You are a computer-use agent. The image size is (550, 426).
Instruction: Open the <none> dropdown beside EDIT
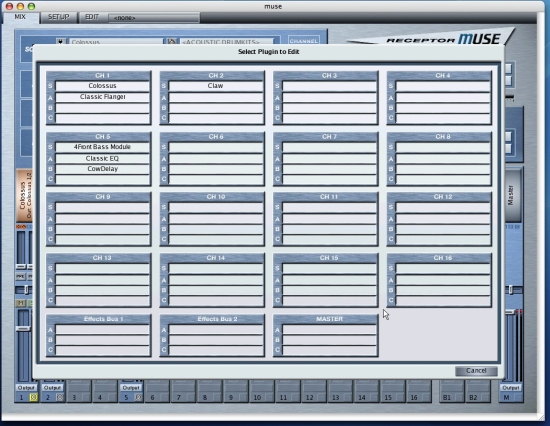point(154,18)
